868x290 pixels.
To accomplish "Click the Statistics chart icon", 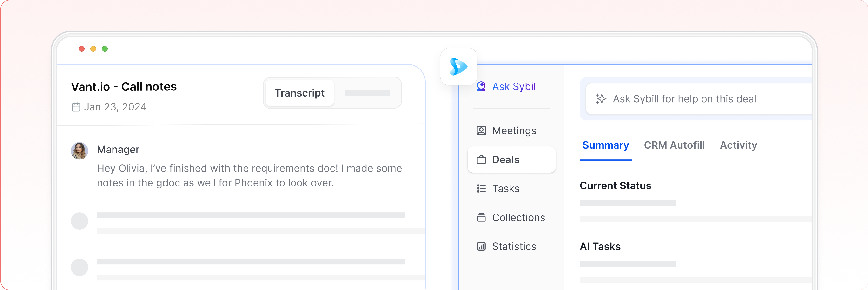I will click(481, 246).
